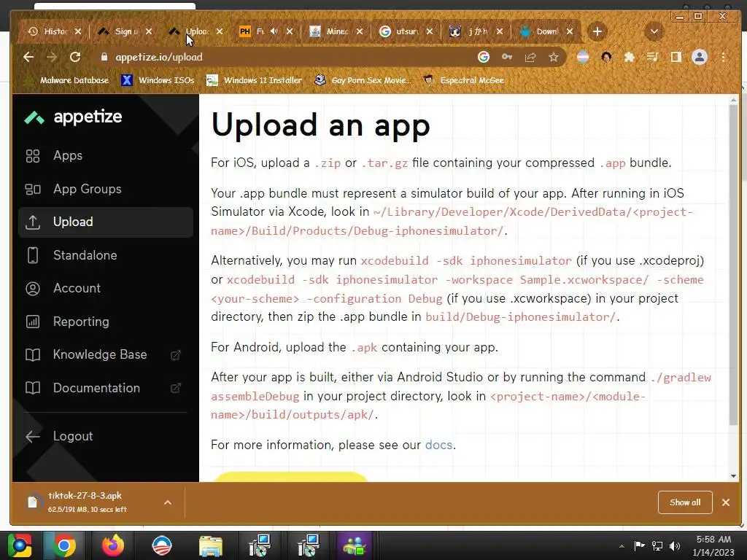The height and width of the screenshot is (560, 747).
Task: Close the Upload tab
Action: pos(219,31)
